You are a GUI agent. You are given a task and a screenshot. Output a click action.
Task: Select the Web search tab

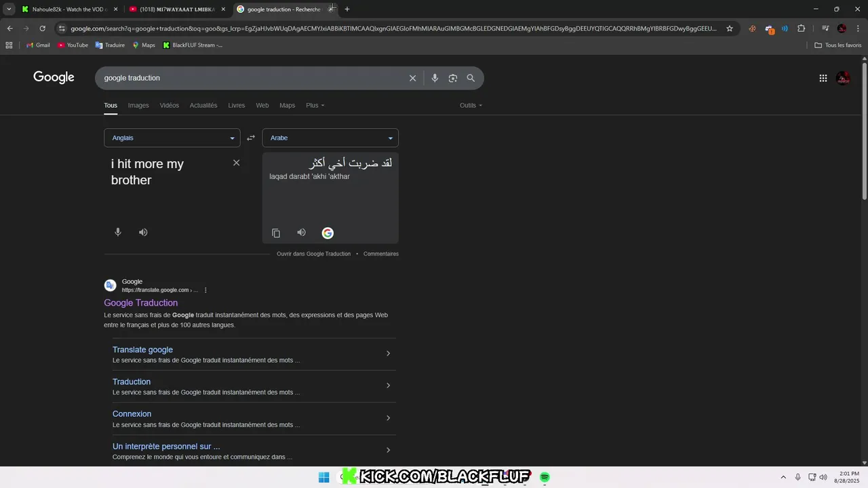click(262, 105)
